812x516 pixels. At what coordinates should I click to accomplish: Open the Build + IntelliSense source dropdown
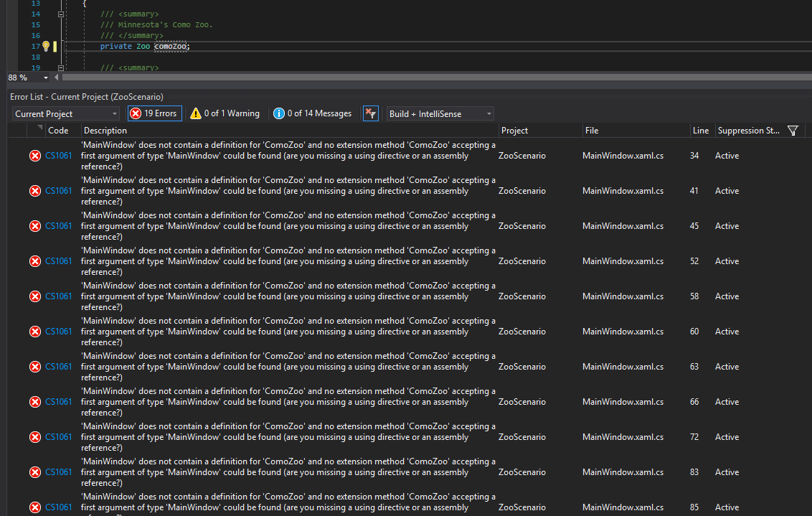[440, 113]
